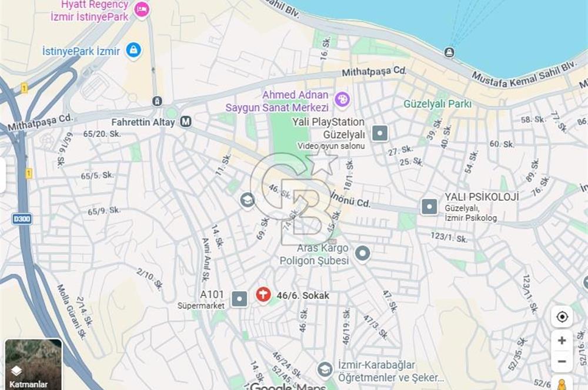Click Ahmed Adnan Saygun Sanat Merkezi pin
This screenshot has height=390, width=588.
tap(342, 100)
